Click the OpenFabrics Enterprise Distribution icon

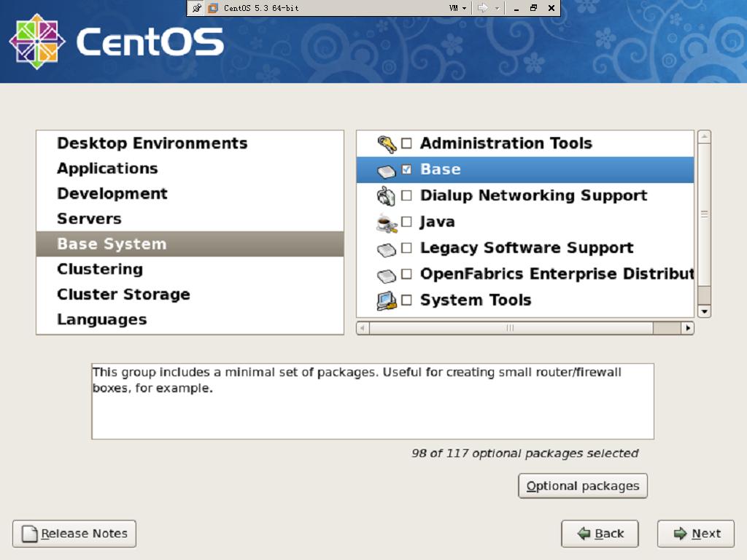coord(387,275)
